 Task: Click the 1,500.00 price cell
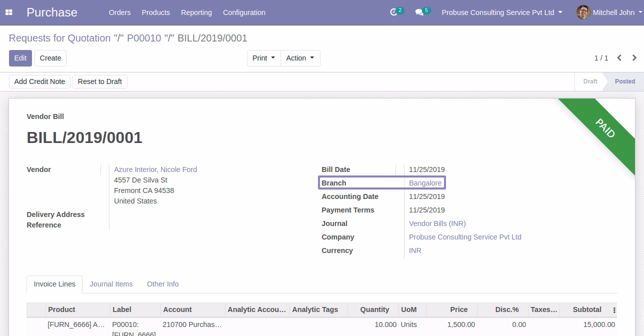461,324
